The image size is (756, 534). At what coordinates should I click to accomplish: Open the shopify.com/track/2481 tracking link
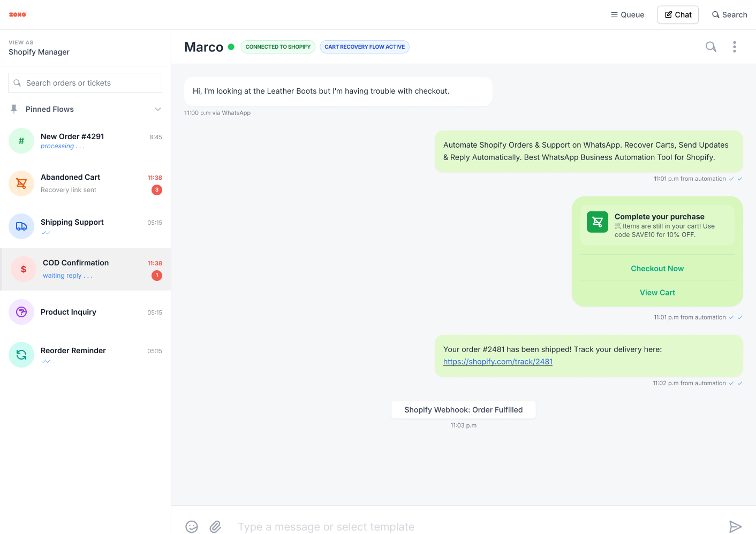pyautogui.click(x=498, y=362)
